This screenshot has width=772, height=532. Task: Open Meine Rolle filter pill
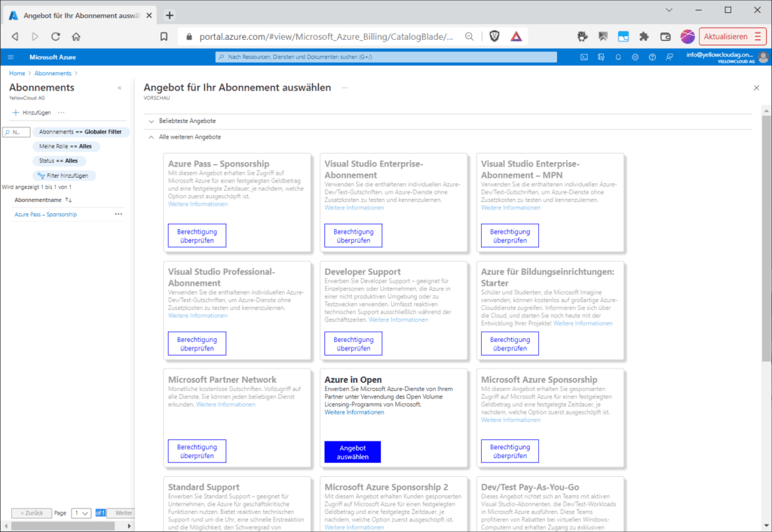coord(66,146)
